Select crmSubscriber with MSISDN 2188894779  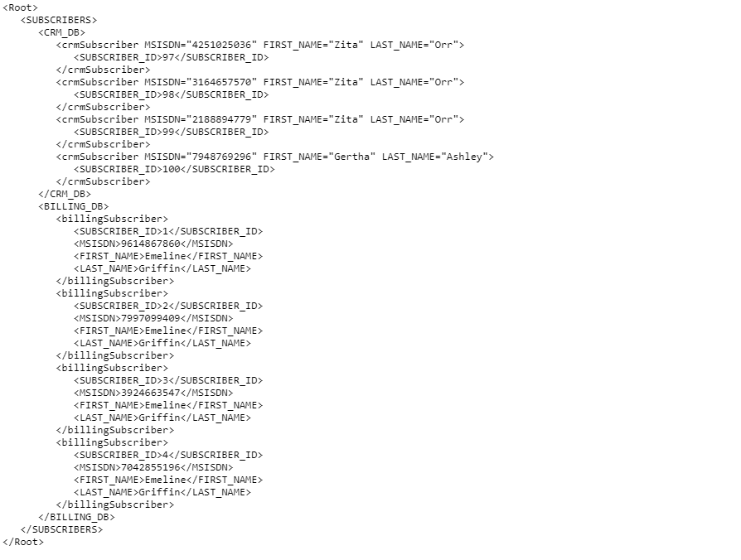260,119
